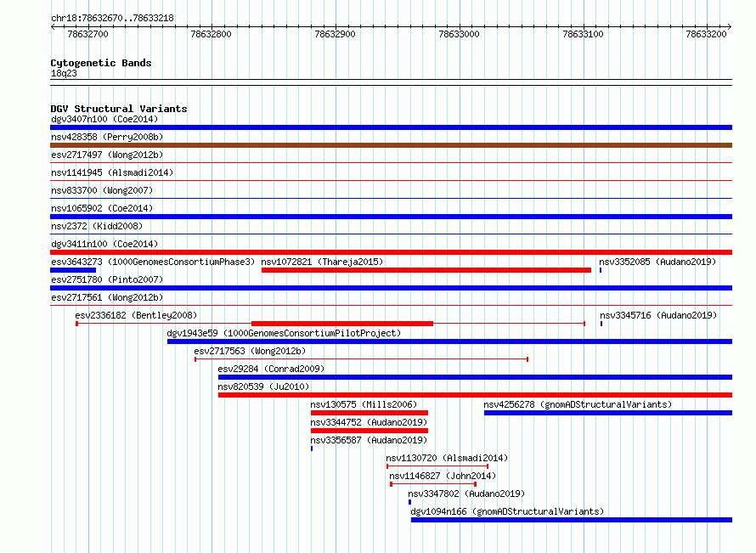Click the dgv3411n100 (Coe2014) label
This screenshot has width=756, height=553.
[104, 244]
